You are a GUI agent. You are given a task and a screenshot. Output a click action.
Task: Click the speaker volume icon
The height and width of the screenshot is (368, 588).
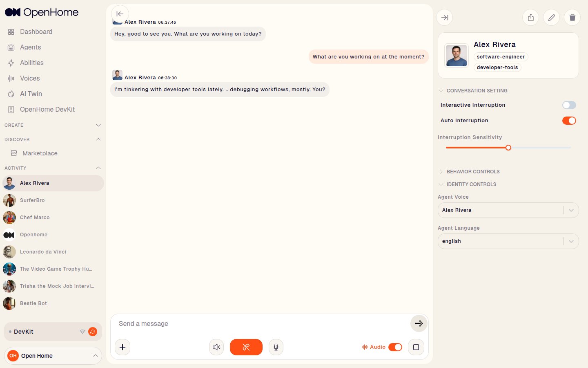tap(216, 347)
